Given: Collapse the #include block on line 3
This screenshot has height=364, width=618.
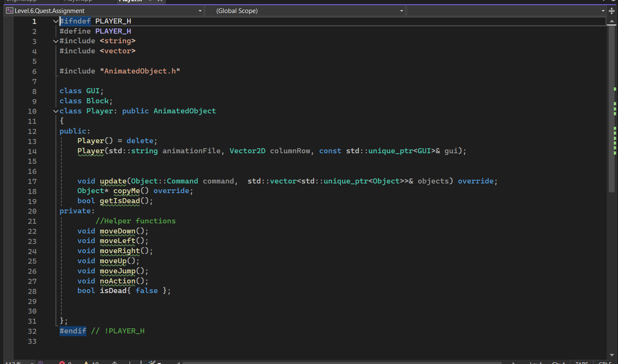Looking at the screenshot, I should (x=55, y=41).
